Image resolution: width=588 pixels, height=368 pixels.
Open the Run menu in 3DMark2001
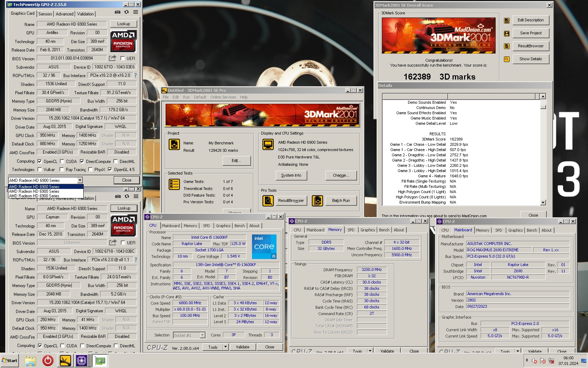pos(186,97)
